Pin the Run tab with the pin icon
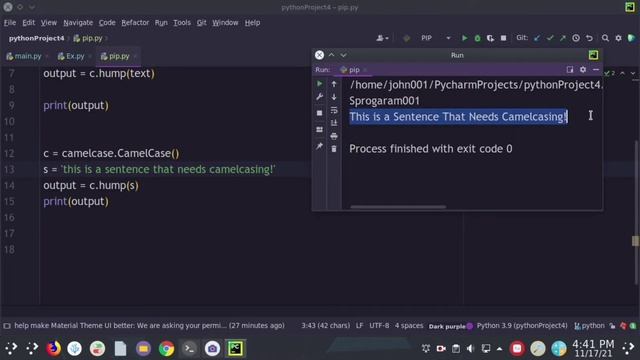This screenshot has height=360, width=640. click(x=320, y=146)
